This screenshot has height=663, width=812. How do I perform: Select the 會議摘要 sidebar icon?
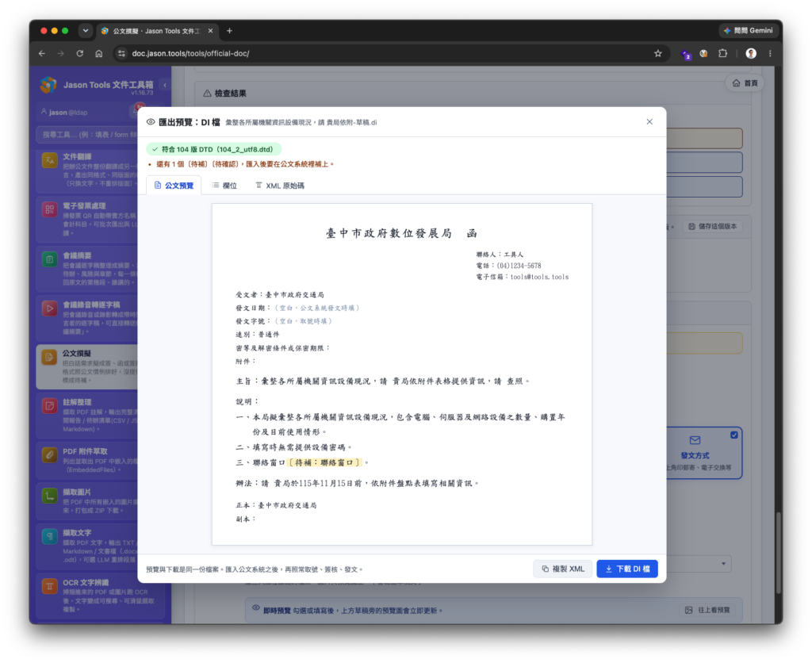(x=50, y=259)
